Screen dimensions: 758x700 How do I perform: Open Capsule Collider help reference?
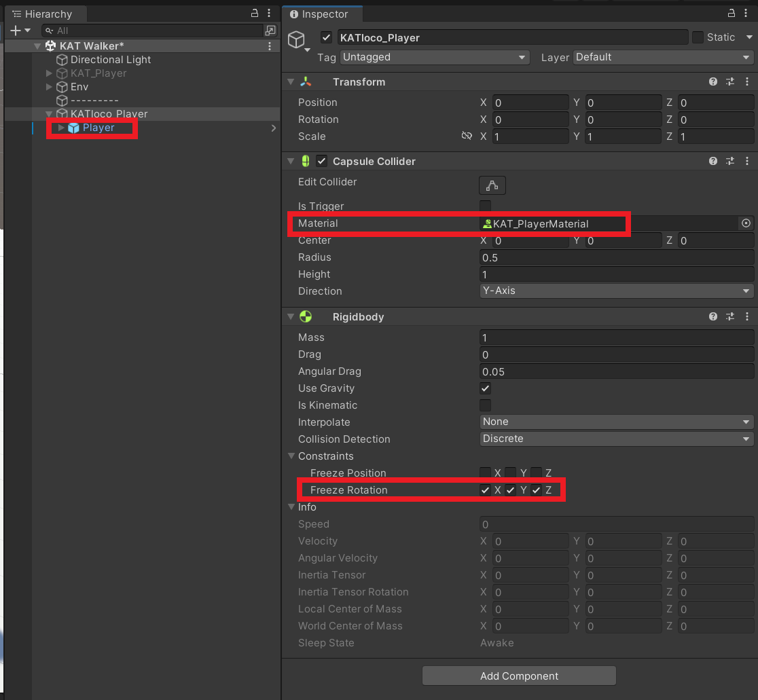[x=713, y=161]
